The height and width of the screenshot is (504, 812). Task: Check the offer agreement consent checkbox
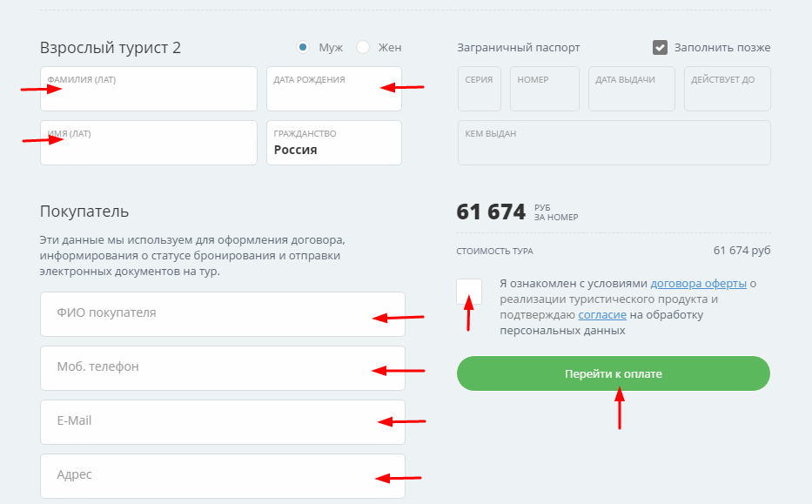click(x=469, y=292)
